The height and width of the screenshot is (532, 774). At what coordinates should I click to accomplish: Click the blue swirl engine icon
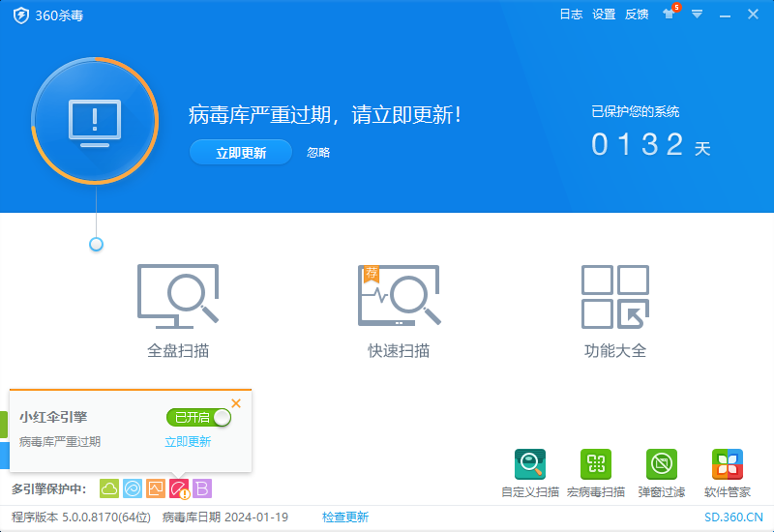click(x=133, y=488)
